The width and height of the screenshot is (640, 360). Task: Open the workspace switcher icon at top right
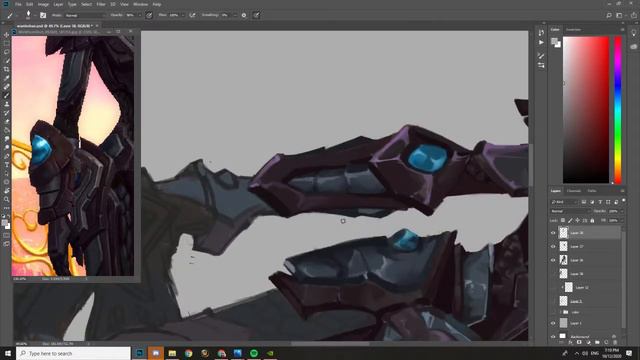619,15
